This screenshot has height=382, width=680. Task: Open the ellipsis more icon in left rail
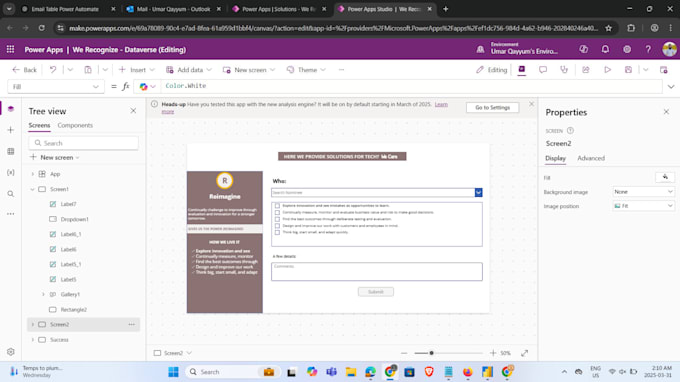11,214
